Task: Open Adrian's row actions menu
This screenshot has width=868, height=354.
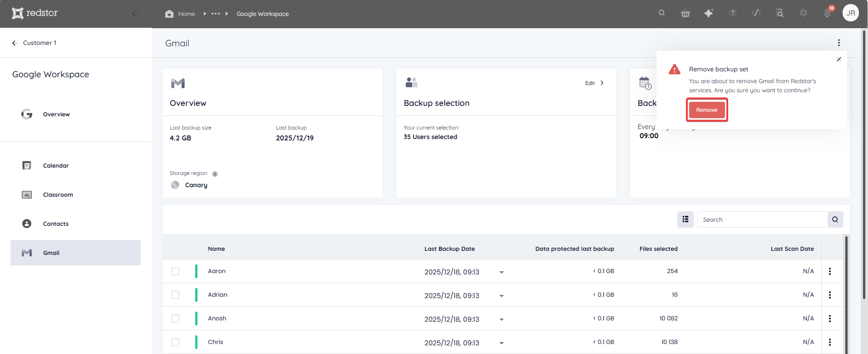Action: (830, 295)
